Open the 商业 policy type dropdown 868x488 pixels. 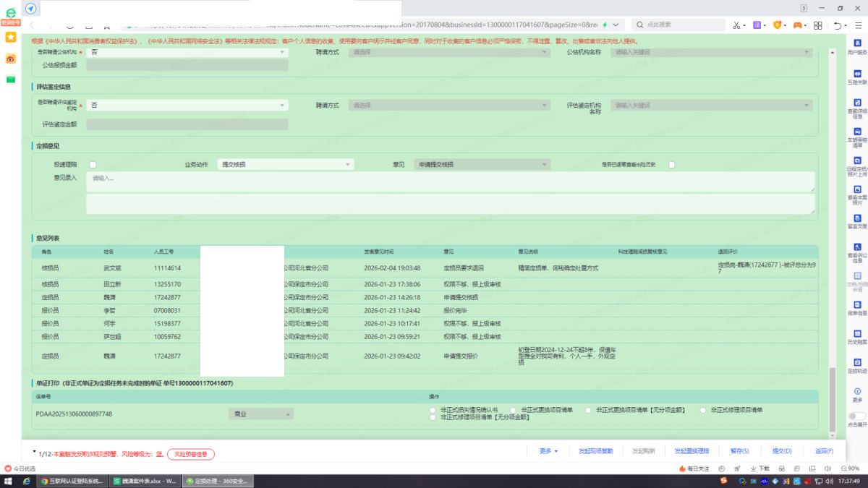260,414
